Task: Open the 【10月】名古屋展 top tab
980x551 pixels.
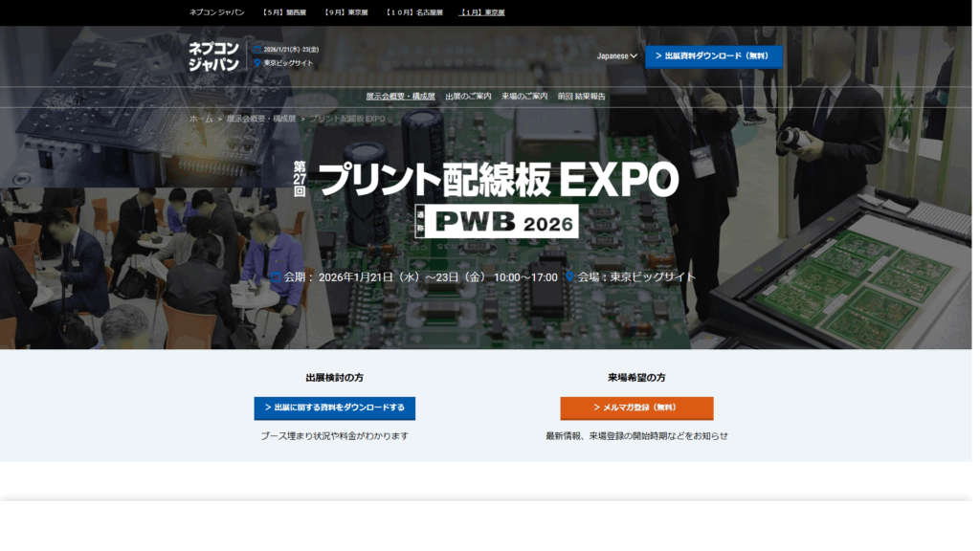Action: pos(413,12)
